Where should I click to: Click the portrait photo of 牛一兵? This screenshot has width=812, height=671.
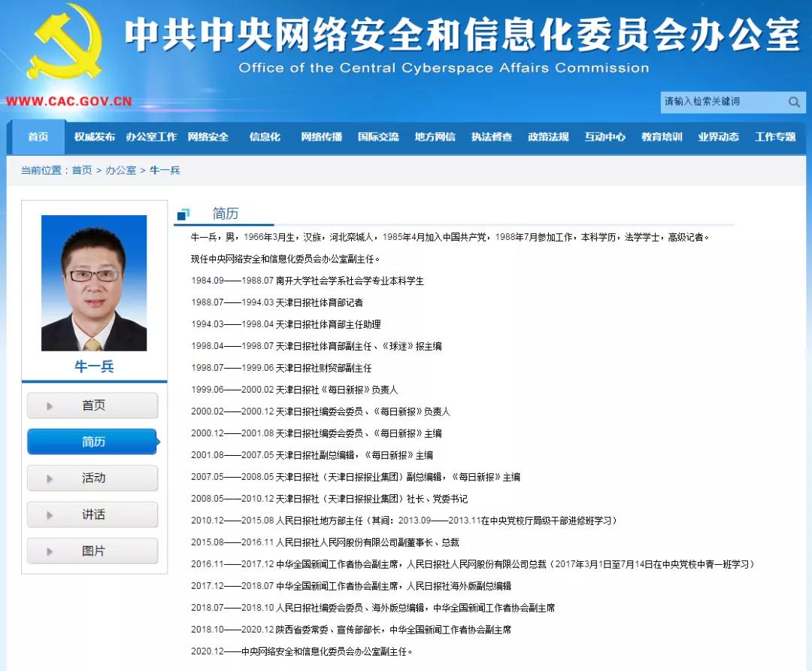(x=94, y=283)
